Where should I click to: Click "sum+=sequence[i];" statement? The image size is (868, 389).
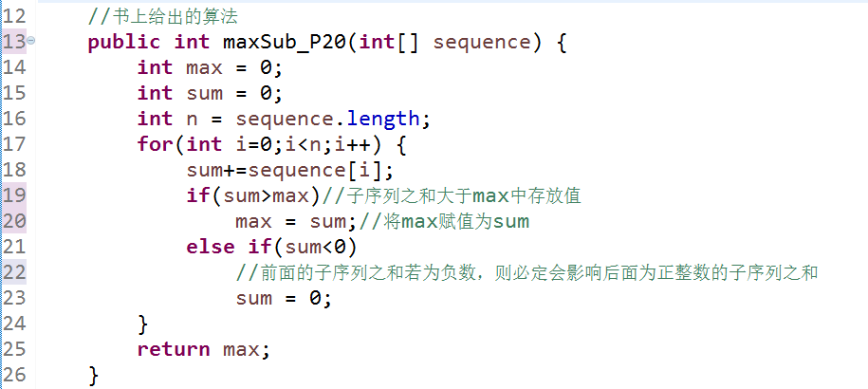(x=289, y=171)
